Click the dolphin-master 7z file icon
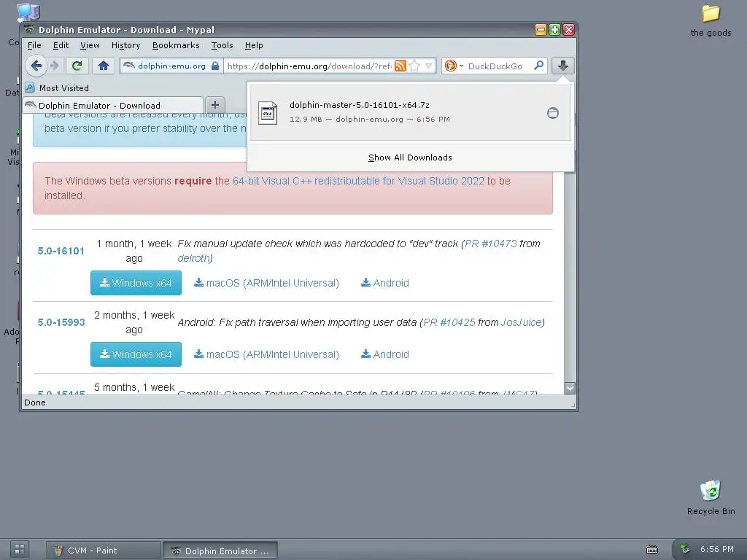Screen dimensions: 747x560 tap(268, 113)
